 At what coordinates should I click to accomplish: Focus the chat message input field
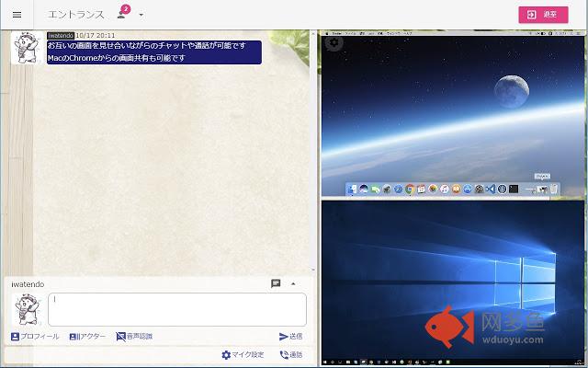tap(177, 309)
